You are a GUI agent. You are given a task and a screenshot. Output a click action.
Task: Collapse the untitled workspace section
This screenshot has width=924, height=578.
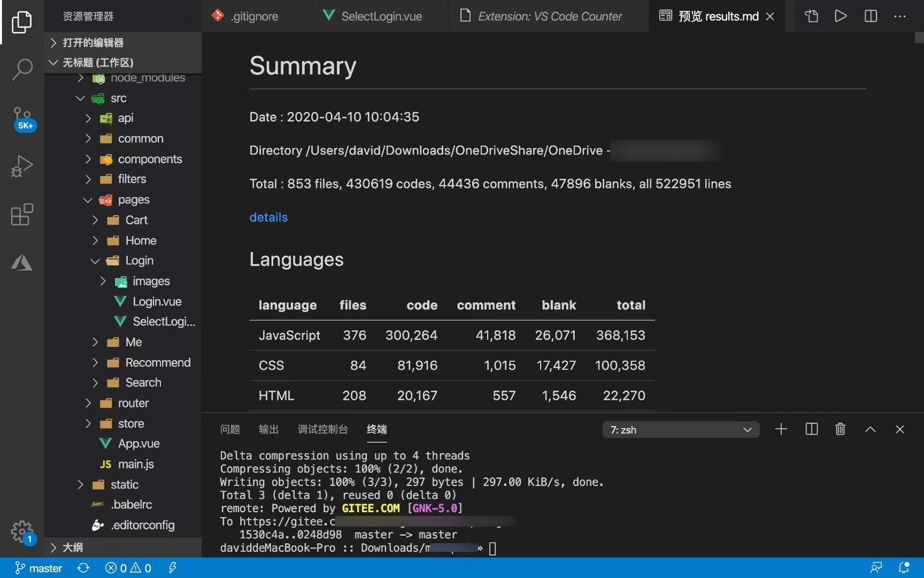coord(123,63)
